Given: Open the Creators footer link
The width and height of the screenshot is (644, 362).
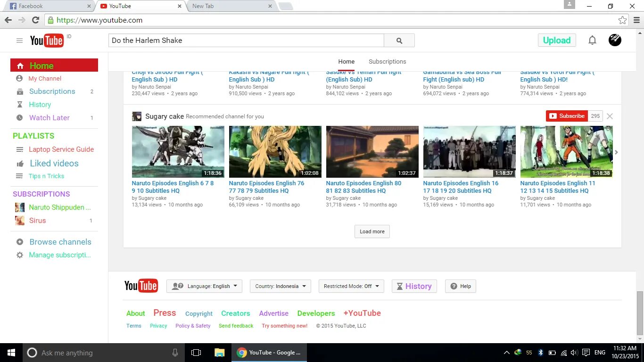Looking at the screenshot, I should [x=236, y=313].
